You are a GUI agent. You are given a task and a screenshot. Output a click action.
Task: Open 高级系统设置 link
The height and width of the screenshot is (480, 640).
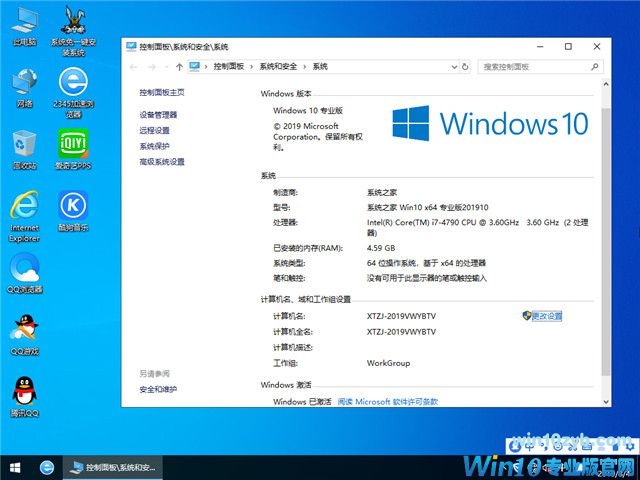pos(162,162)
